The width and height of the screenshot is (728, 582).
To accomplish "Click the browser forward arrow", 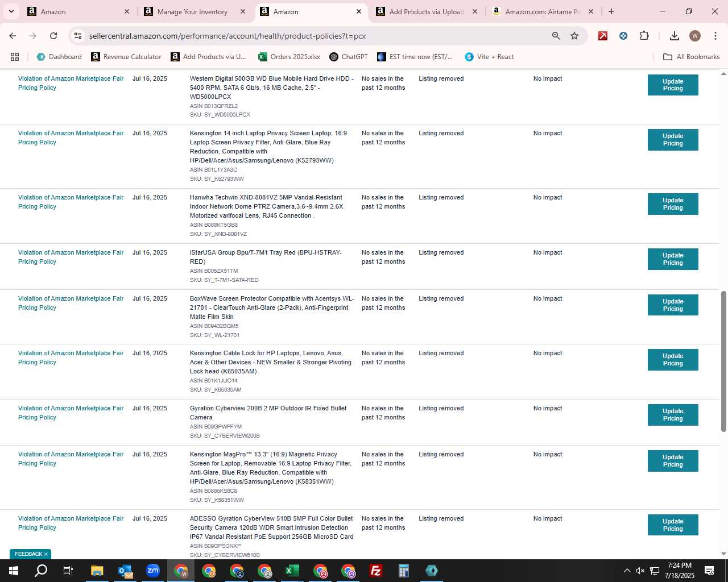I will [x=33, y=36].
